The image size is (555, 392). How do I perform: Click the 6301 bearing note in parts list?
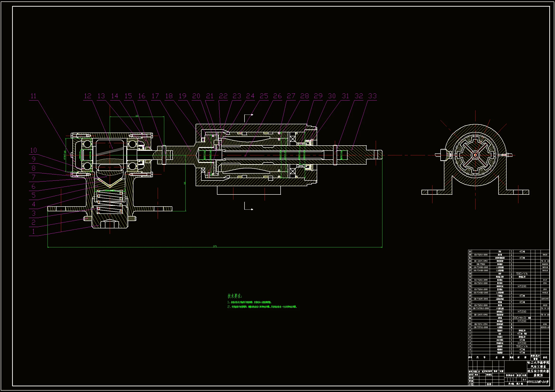[545, 324]
